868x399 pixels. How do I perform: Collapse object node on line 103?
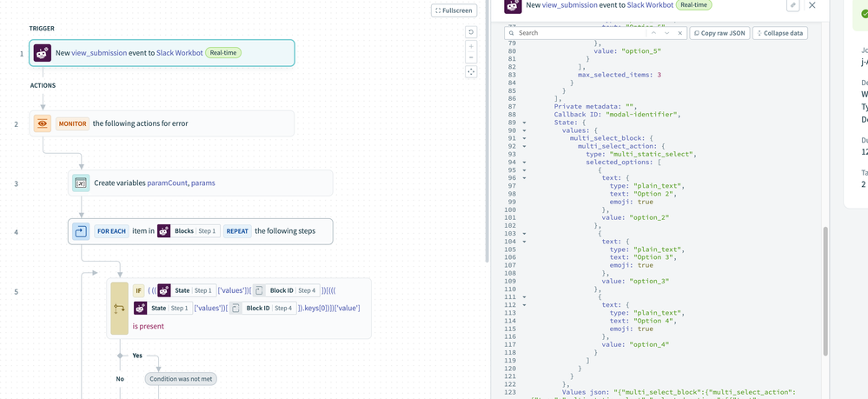tap(524, 234)
